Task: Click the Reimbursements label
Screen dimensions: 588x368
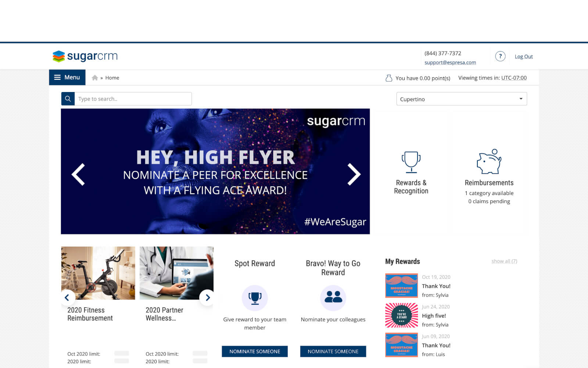Action: (489, 183)
